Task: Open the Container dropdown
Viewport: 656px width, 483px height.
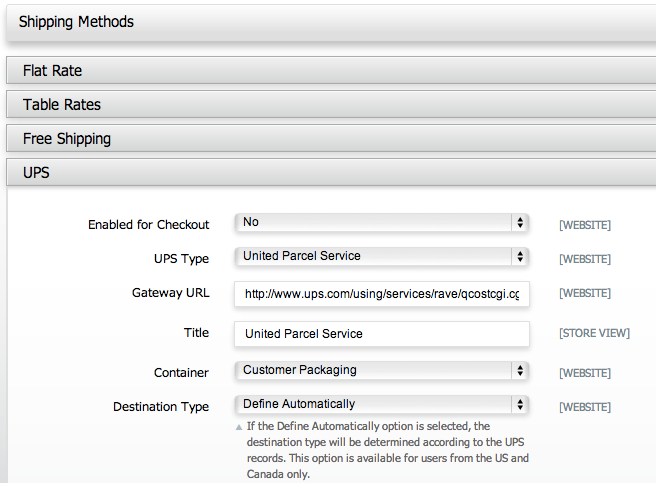Action: click(x=382, y=370)
